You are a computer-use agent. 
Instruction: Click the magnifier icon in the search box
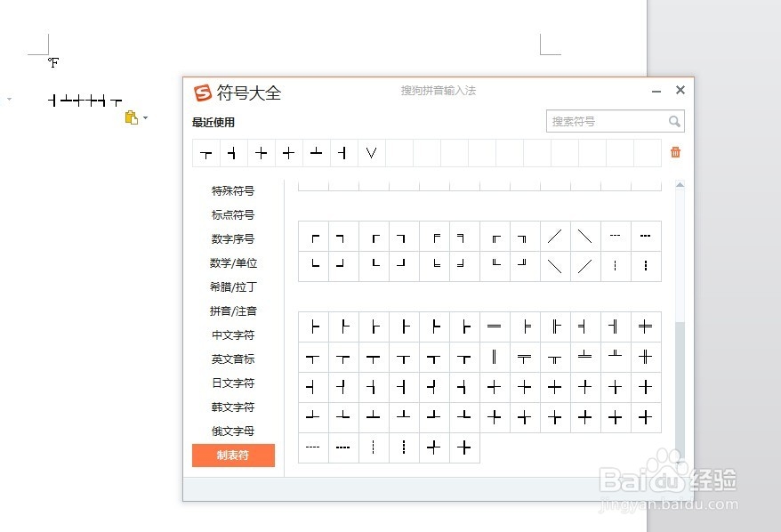[x=675, y=121]
